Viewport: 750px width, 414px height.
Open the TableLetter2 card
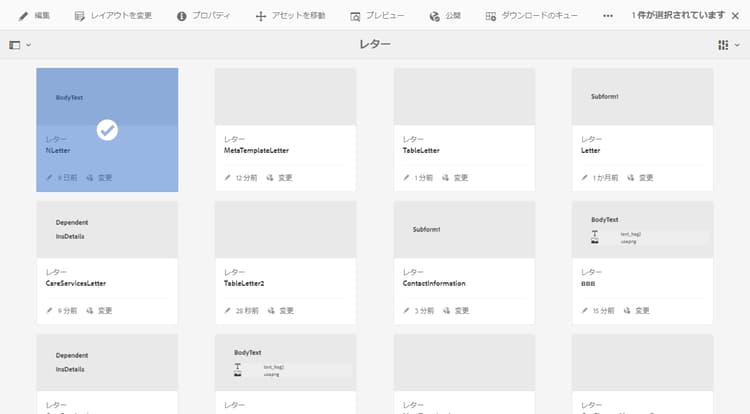coord(285,263)
